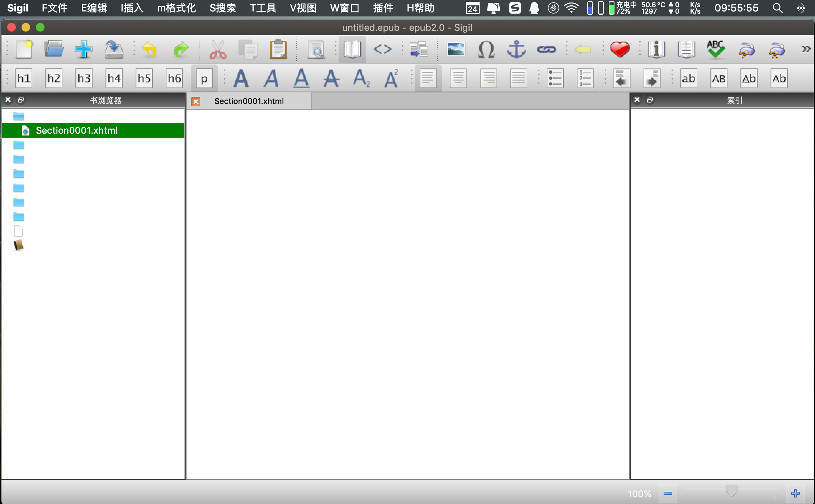815x504 pixels.
Task: Generate table of contents with the list-page icon
Action: 686,49
